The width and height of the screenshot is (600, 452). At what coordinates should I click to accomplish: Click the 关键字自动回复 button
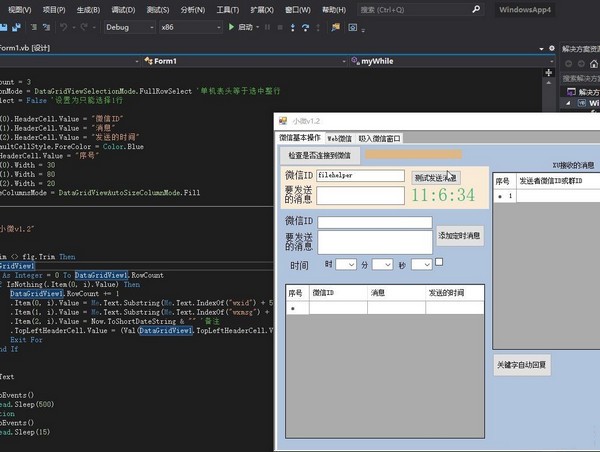pos(522,365)
